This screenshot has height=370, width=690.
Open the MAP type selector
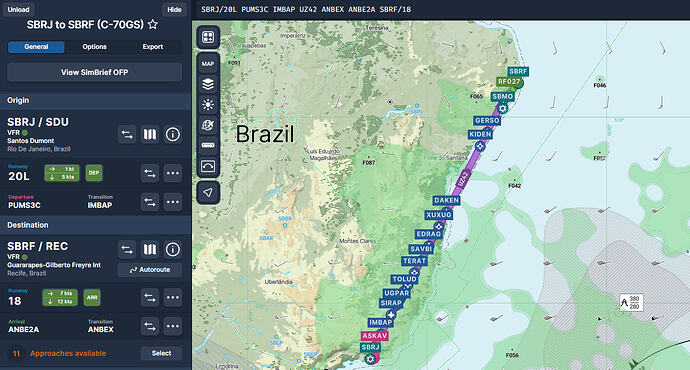click(x=208, y=64)
